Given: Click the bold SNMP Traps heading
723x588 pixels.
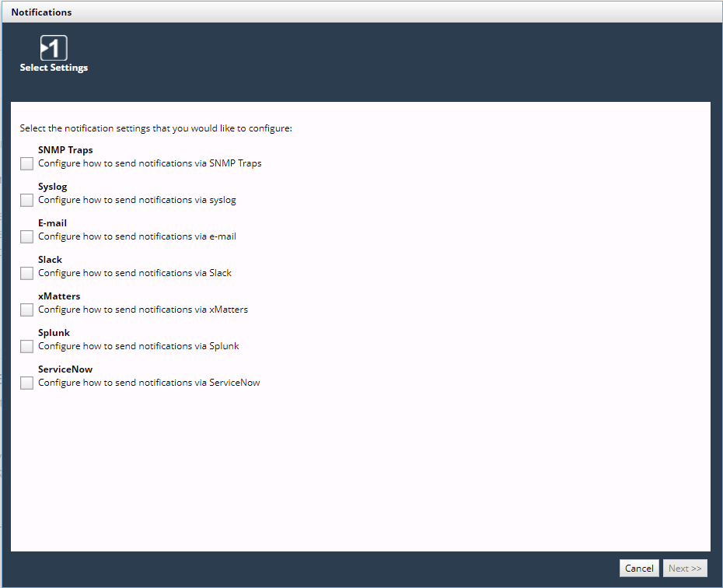Looking at the screenshot, I should point(65,150).
